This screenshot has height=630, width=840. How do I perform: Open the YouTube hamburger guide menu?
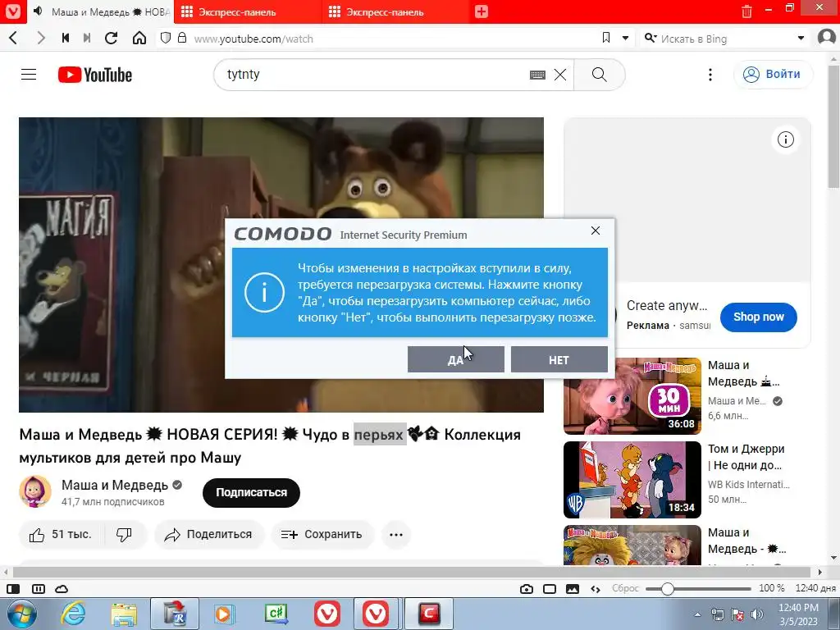click(x=29, y=75)
